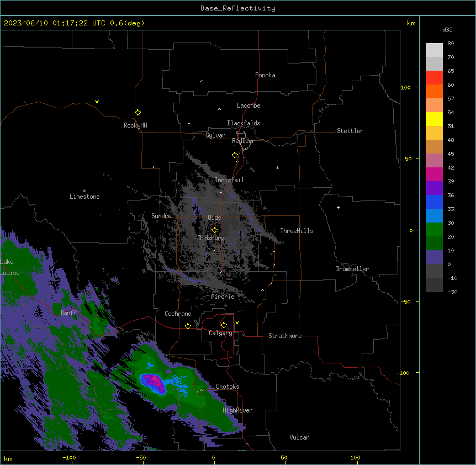Click the ThreeHills label
Image resolution: width=476 pixels, height=465 pixels.
click(297, 231)
